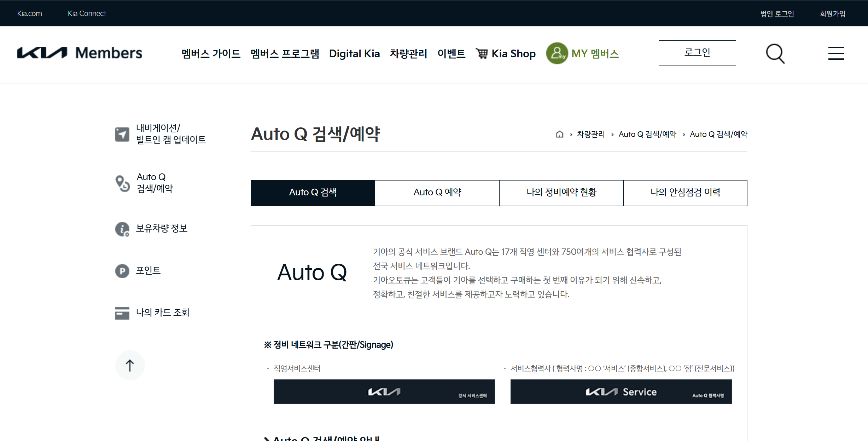Switch to the 나의 정비예약 현황 tab
Screen dimensions: 868x441
click(561, 193)
